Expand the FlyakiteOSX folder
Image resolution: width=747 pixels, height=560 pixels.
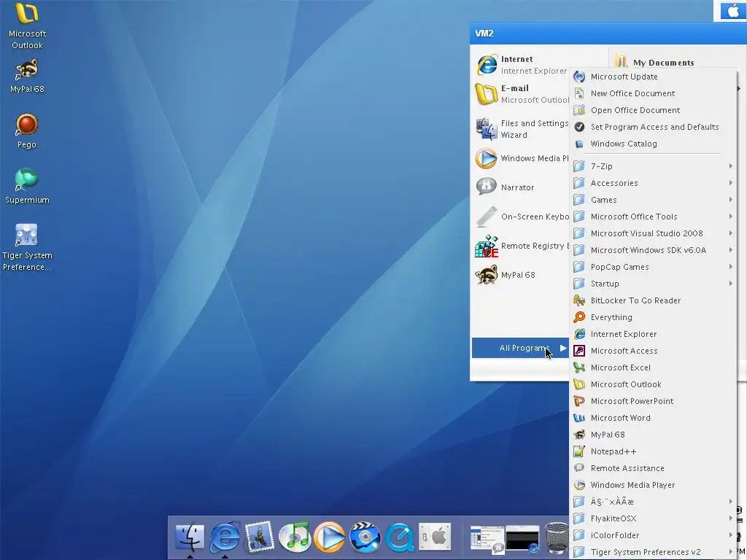[x=653, y=518]
